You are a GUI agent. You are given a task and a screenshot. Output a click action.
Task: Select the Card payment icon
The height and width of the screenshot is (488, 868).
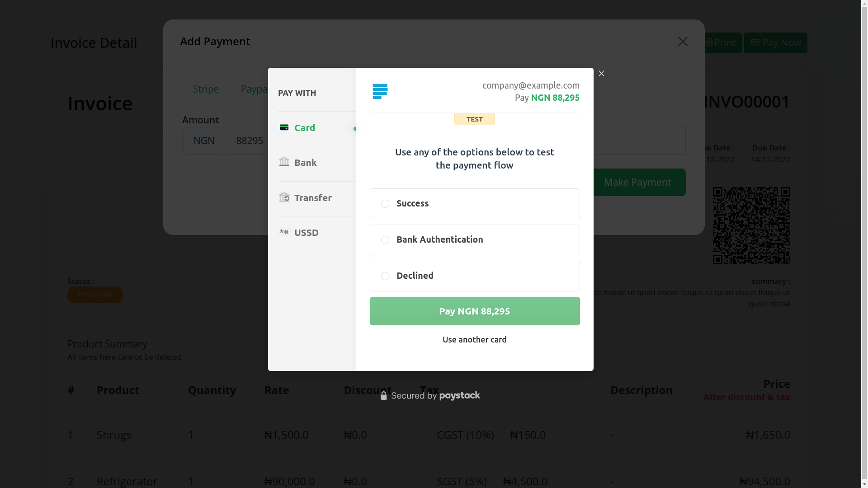pos(284,128)
